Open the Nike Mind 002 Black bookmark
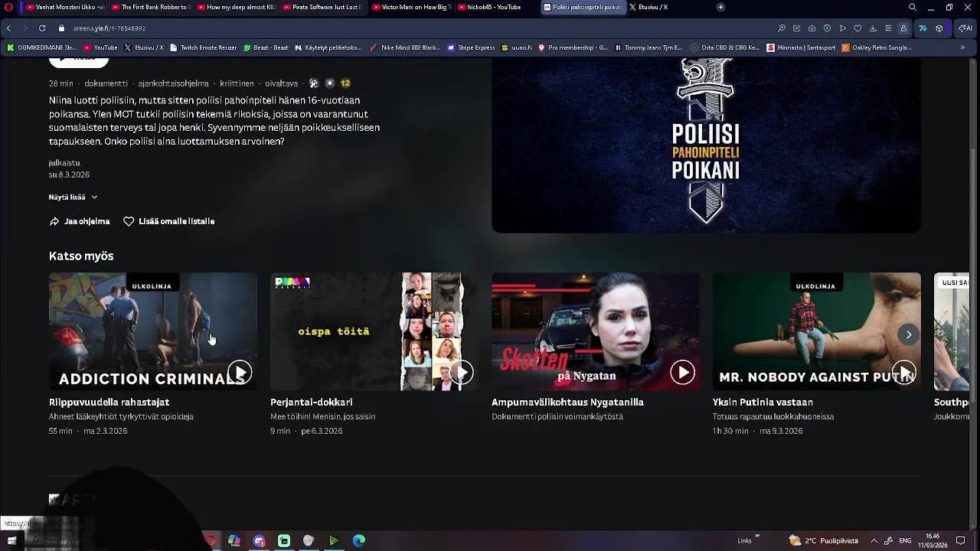 pyautogui.click(x=405, y=47)
